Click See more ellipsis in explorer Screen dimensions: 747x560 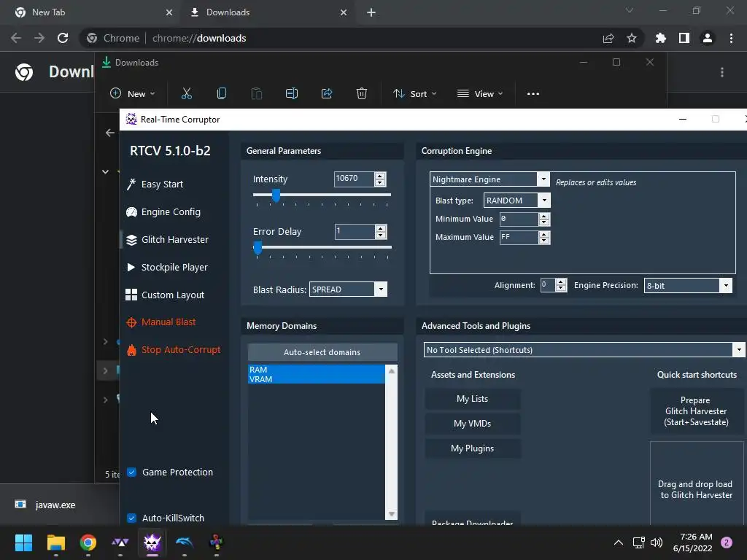click(533, 94)
